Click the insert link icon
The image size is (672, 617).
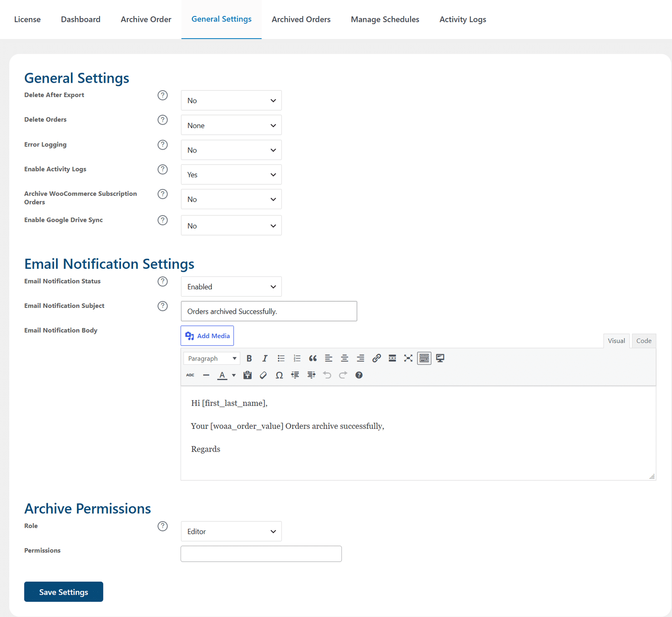(376, 358)
